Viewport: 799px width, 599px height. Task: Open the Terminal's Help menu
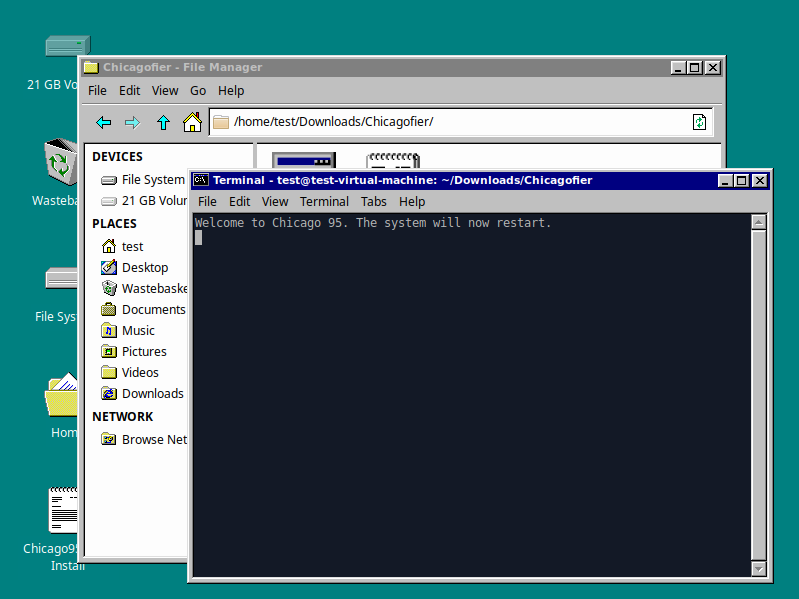pyautogui.click(x=412, y=202)
